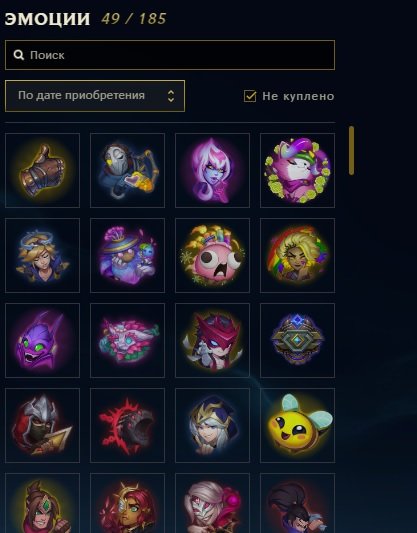Choose the rainbow blonde winking emote

click(x=297, y=255)
